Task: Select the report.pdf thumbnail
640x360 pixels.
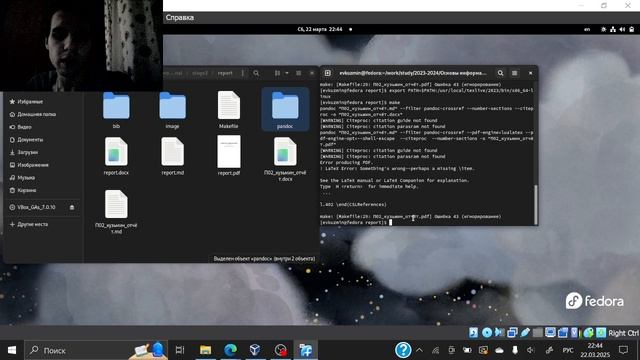Action: tap(229, 152)
